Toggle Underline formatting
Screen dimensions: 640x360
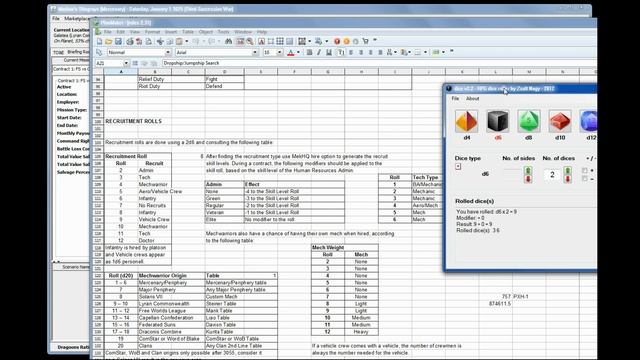click(329, 52)
